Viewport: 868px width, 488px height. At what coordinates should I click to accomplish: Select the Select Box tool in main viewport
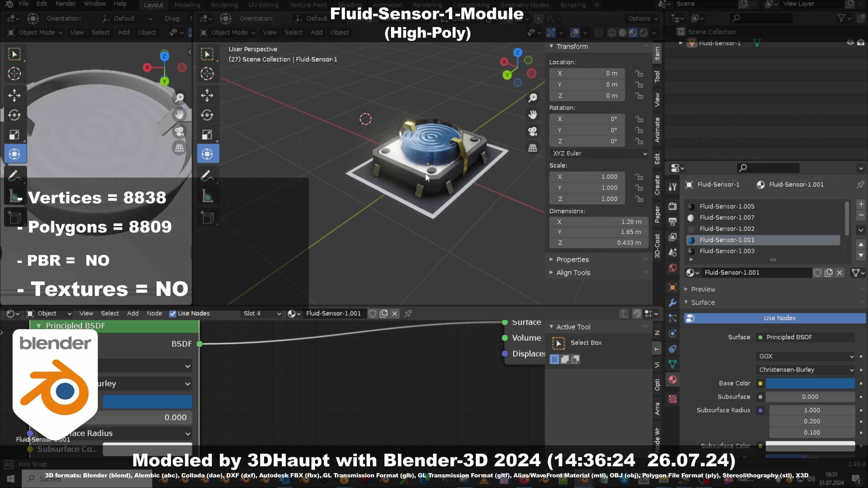coord(207,54)
